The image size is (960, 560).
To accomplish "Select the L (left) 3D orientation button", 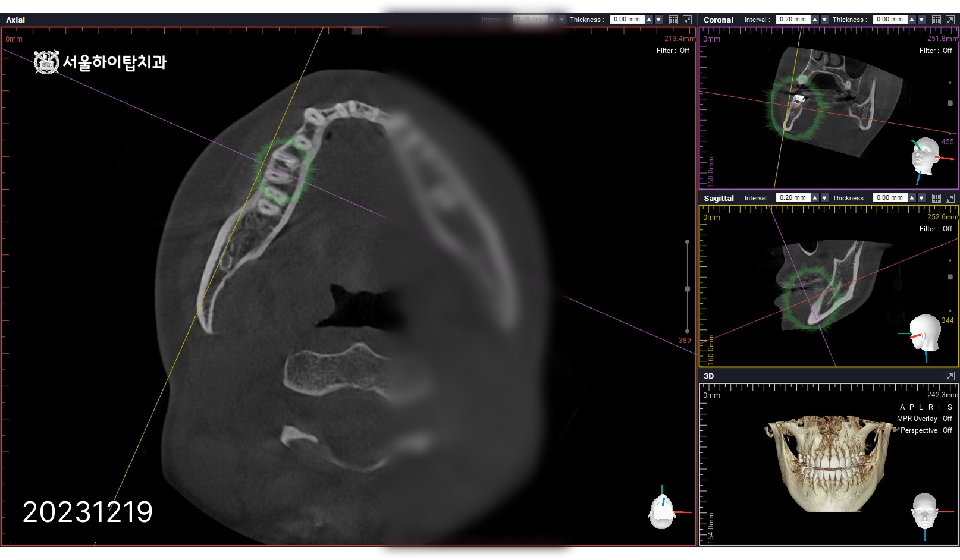I will pyautogui.click(x=921, y=407).
